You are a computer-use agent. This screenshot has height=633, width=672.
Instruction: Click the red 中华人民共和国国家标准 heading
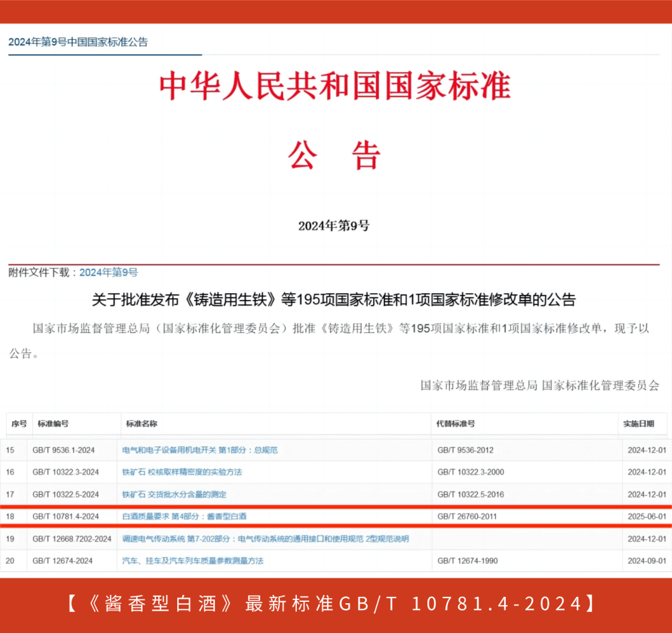[335, 86]
